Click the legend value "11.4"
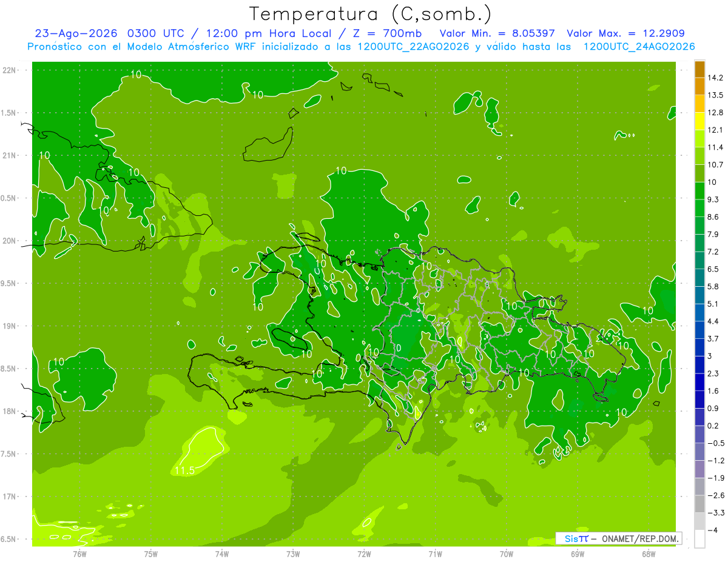 click(x=715, y=147)
